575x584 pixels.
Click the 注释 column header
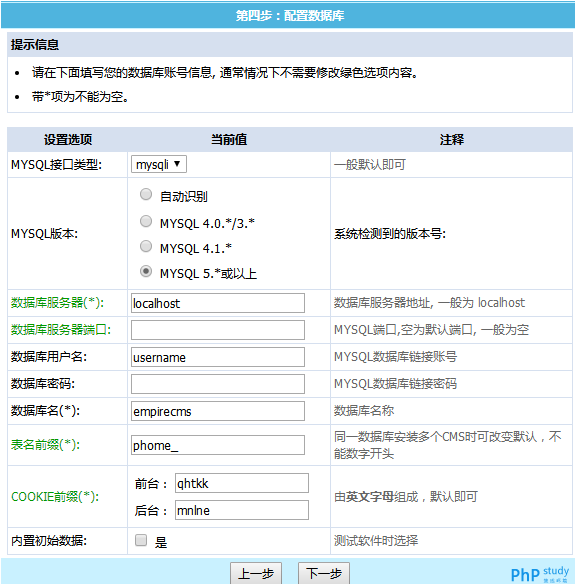pos(451,140)
